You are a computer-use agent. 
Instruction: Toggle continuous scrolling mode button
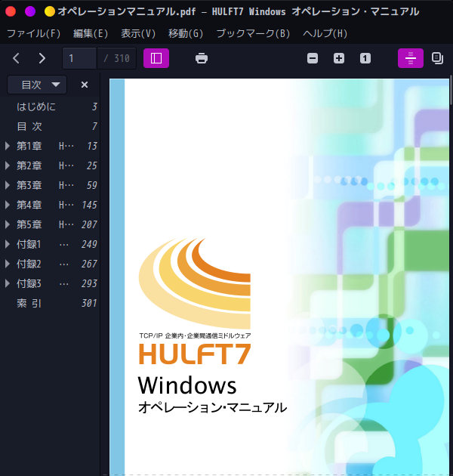[x=411, y=58]
